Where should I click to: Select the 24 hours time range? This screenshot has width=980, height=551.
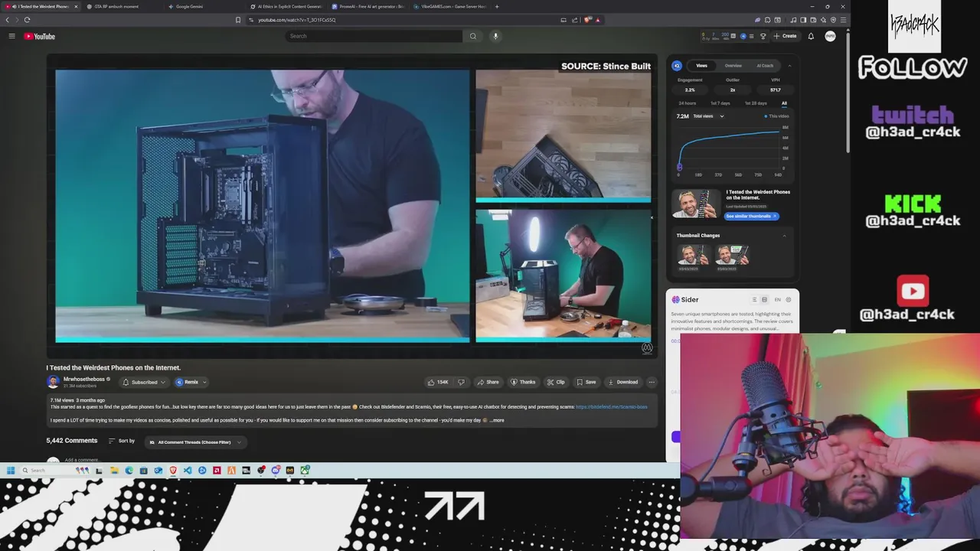[688, 103]
